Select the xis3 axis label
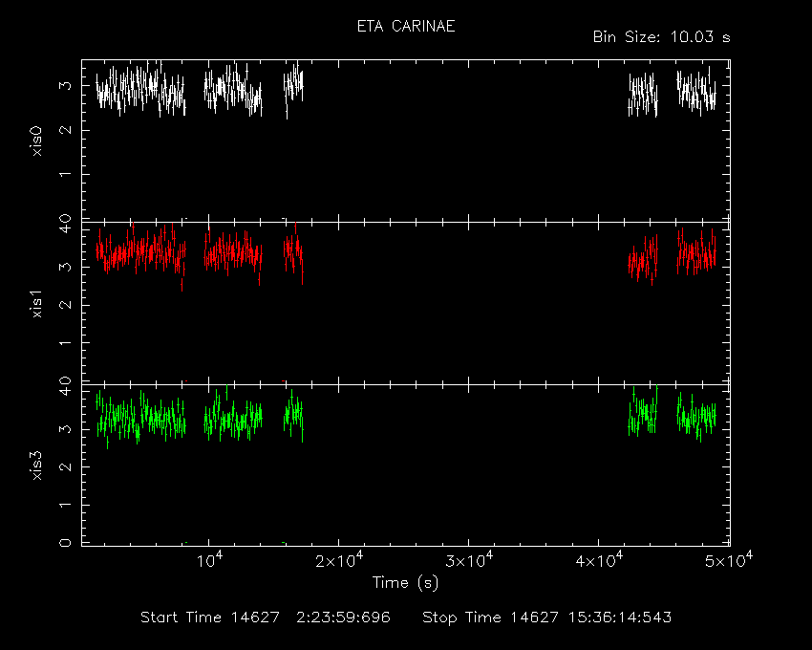The width and height of the screenshot is (812, 650). pyautogui.click(x=37, y=466)
